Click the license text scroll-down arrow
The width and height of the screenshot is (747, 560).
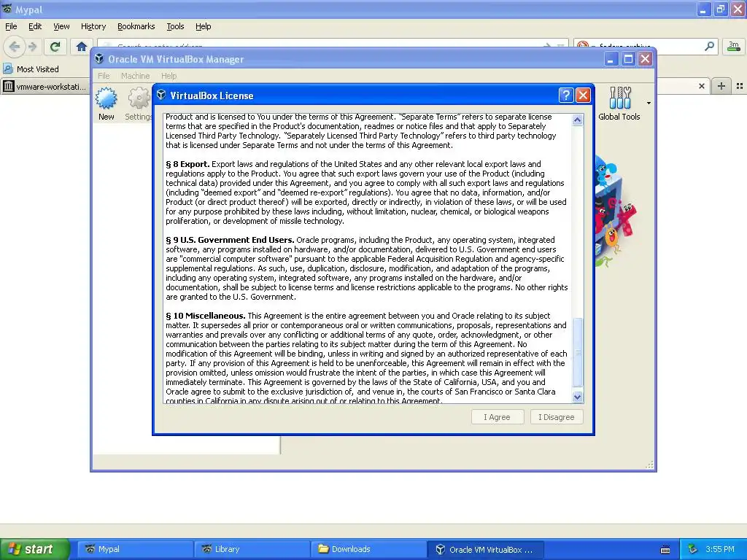578,397
